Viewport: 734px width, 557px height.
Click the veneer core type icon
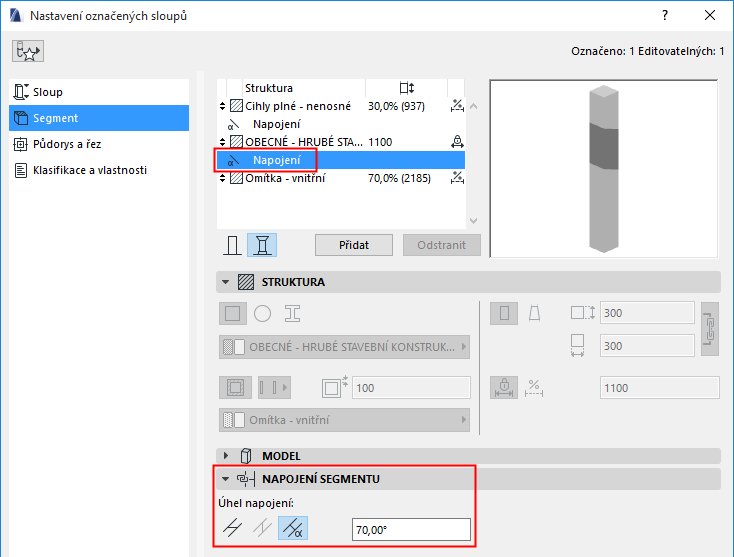click(x=235, y=388)
